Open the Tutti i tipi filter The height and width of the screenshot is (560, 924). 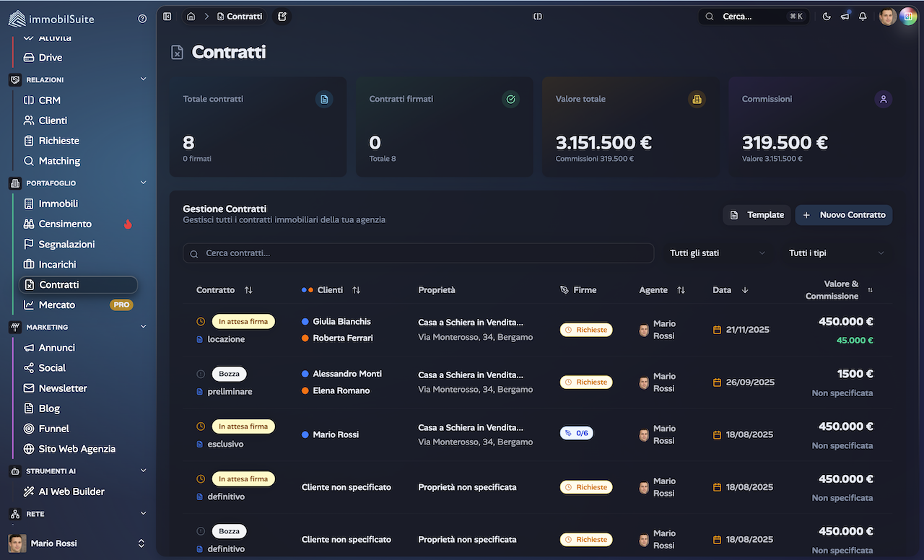[x=836, y=253]
